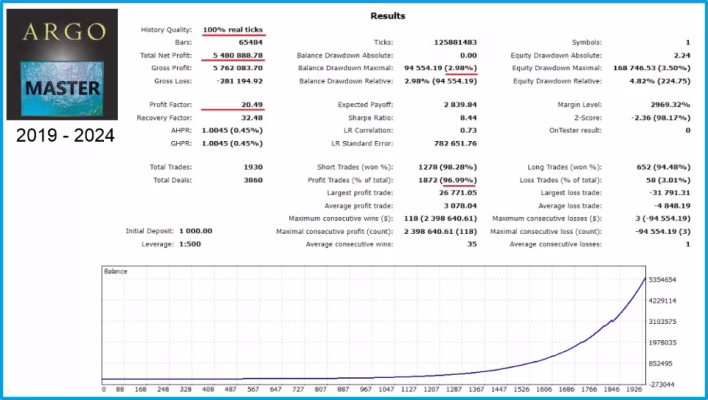Image resolution: width=708 pixels, height=400 pixels.
Task: Click the 1926 x-axis tick label
Action: (634, 389)
